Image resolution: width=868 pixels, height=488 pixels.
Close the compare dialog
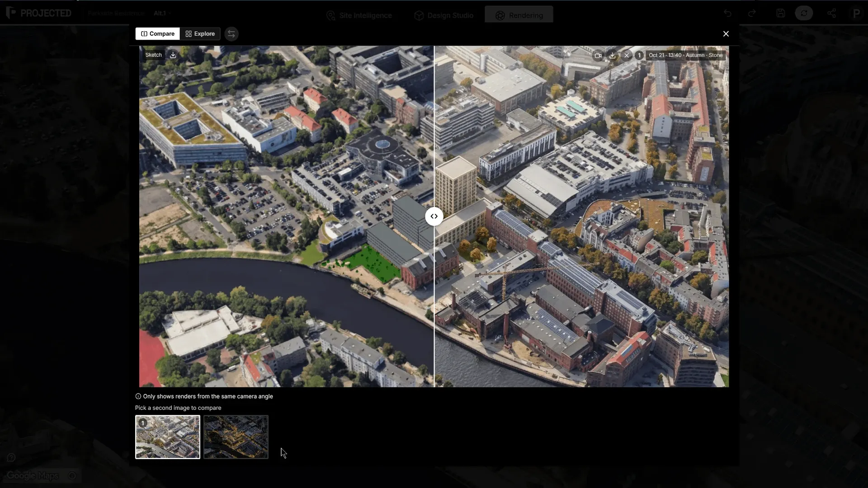[x=726, y=34]
